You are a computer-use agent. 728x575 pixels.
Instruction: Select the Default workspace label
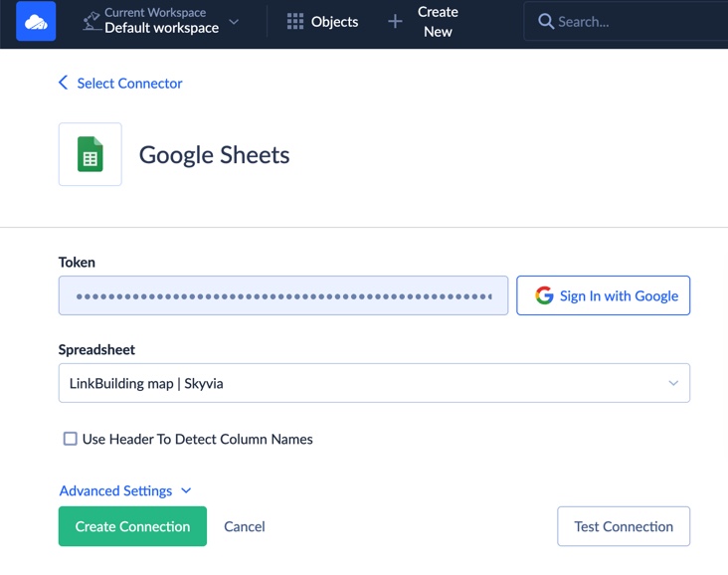[x=161, y=28]
